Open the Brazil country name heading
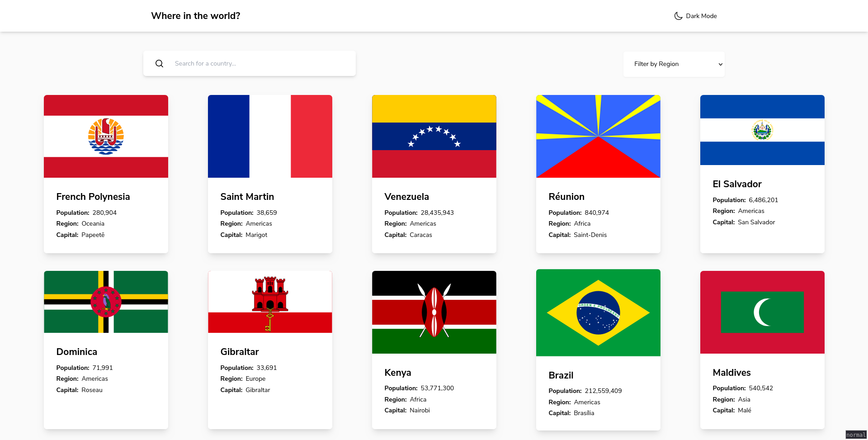 (x=561, y=375)
